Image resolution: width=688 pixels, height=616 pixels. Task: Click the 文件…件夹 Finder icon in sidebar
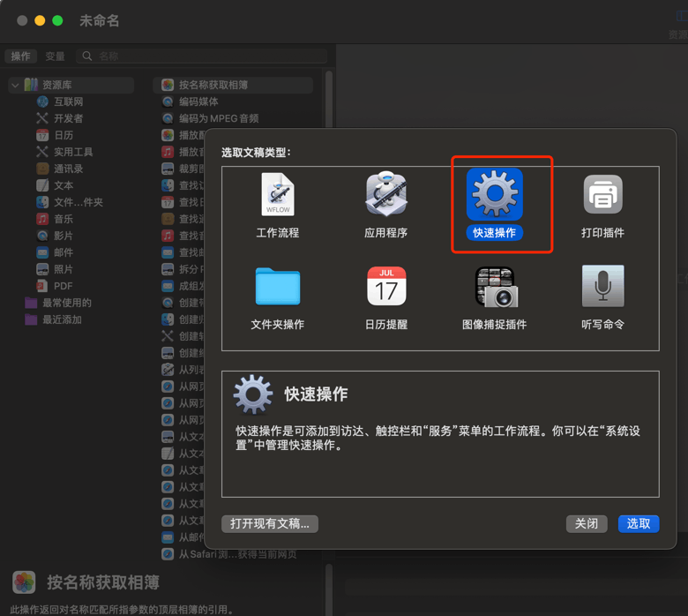[x=42, y=202]
